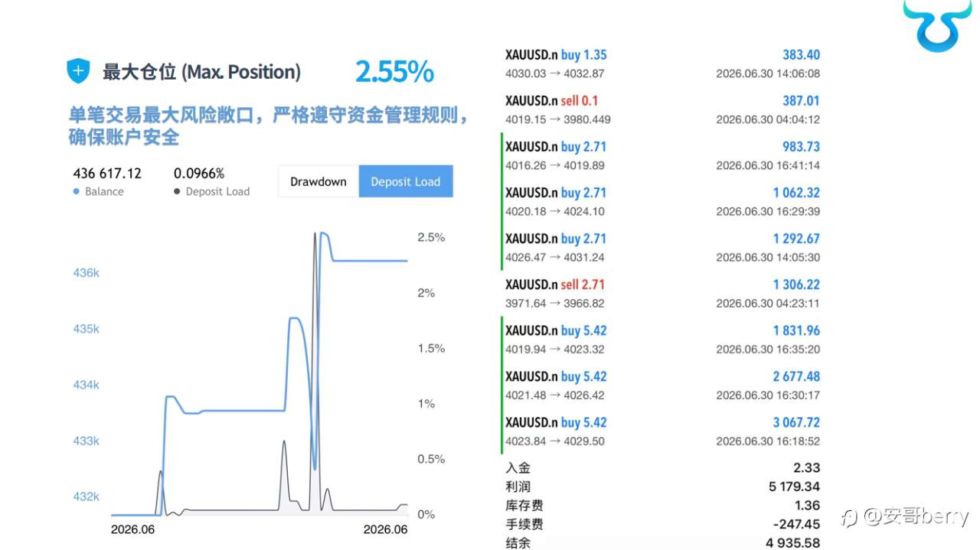Click the 1 306.22 profit value

click(796, 285)
